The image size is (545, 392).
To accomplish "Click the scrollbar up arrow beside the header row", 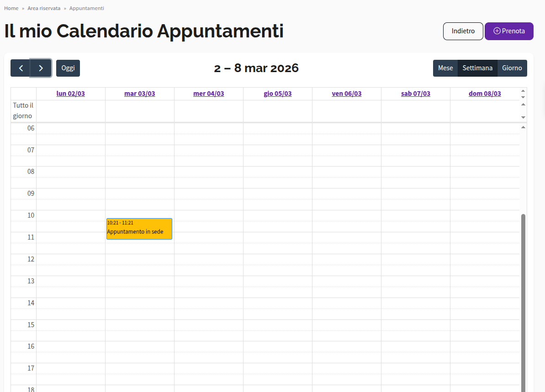I will click(x=523, y=91).
